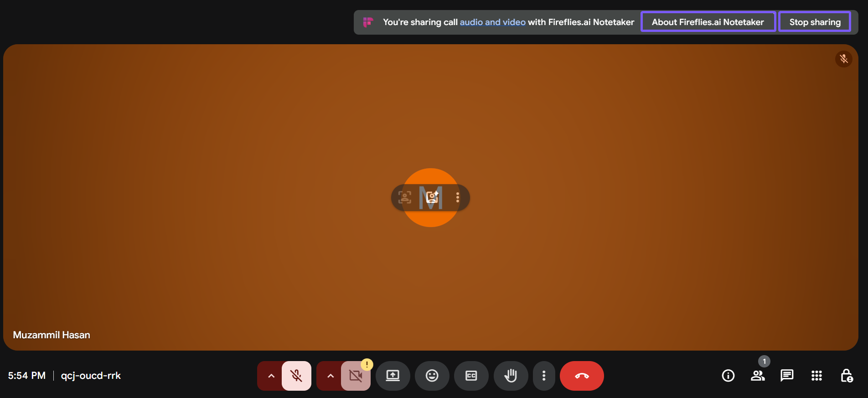
Task: Unmute the microphone
Action: [x=296, y=376]
